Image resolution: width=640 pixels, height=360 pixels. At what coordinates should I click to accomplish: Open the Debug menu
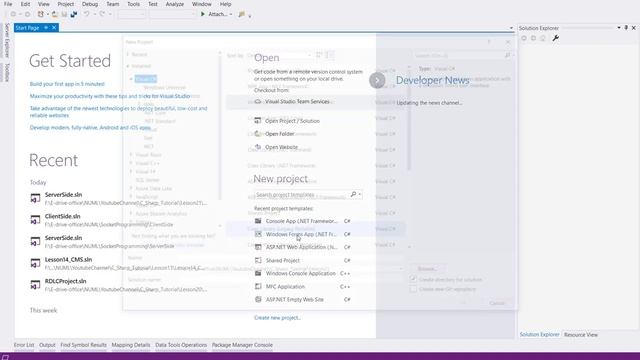(90, 4)
